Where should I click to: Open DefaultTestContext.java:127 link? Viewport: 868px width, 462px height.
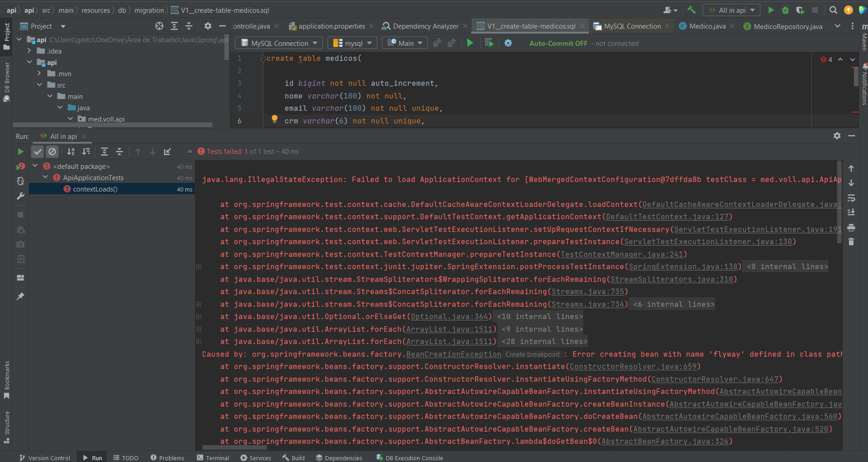point(667,217)
